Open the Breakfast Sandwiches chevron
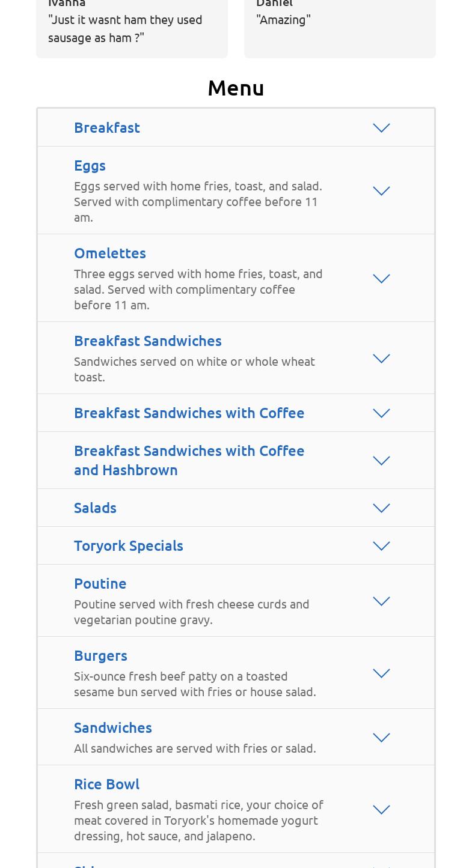Screen dimensions: 472x868 pos(381,359)
